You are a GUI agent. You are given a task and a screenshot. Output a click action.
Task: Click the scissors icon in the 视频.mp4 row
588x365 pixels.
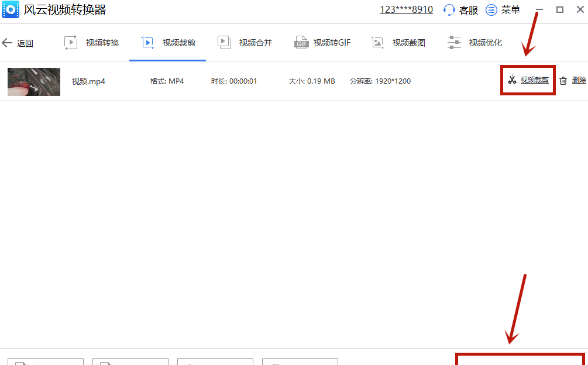click(513, 80)
